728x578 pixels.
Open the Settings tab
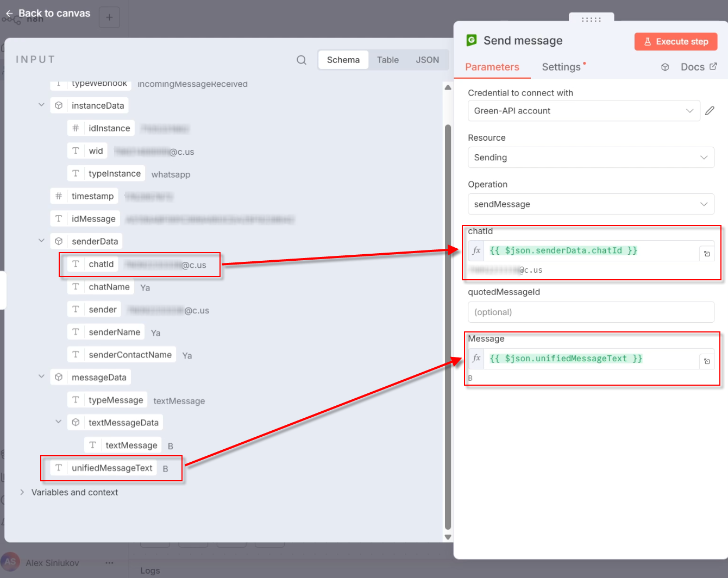[561, 67]
